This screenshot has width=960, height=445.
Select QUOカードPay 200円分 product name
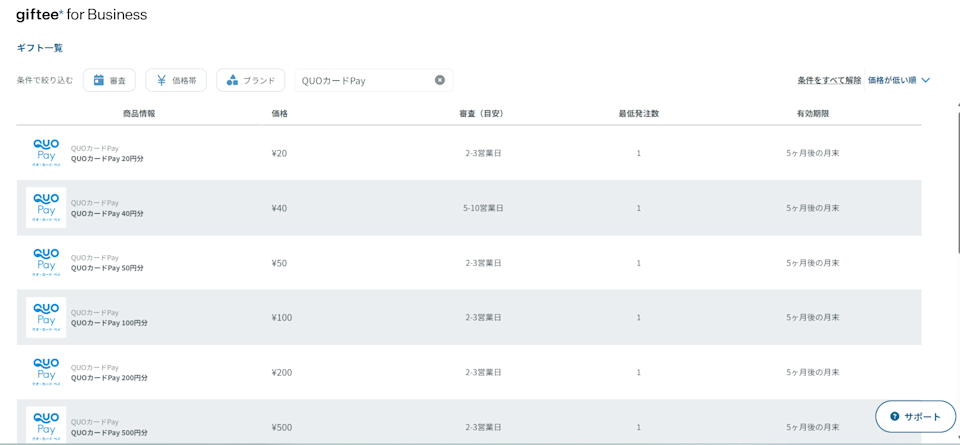109,378
